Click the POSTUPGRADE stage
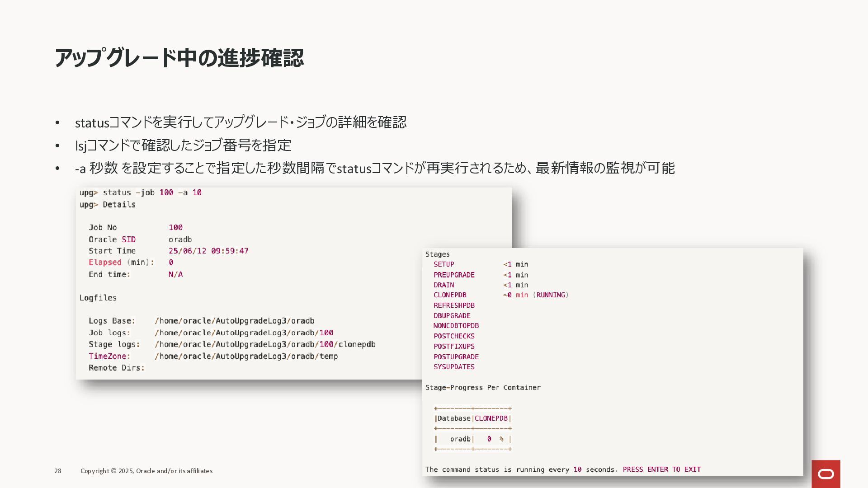This screenshot has height=488, width=868. [x=456, y=357]
